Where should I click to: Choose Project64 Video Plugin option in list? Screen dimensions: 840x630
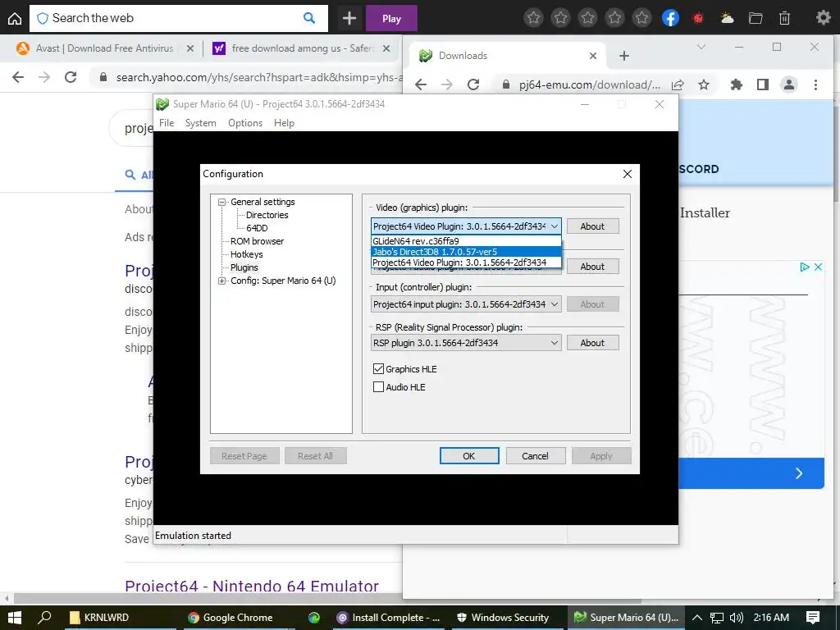[x=466, y=262]
